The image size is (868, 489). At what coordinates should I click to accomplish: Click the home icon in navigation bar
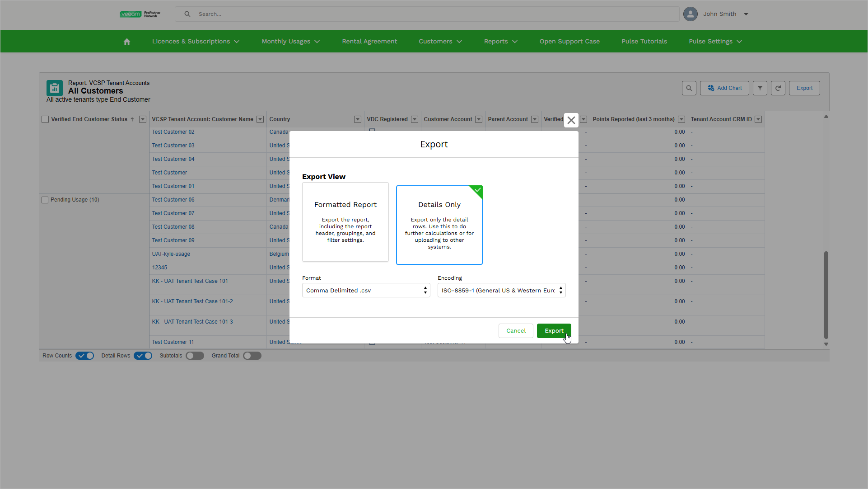pos(127,42)
